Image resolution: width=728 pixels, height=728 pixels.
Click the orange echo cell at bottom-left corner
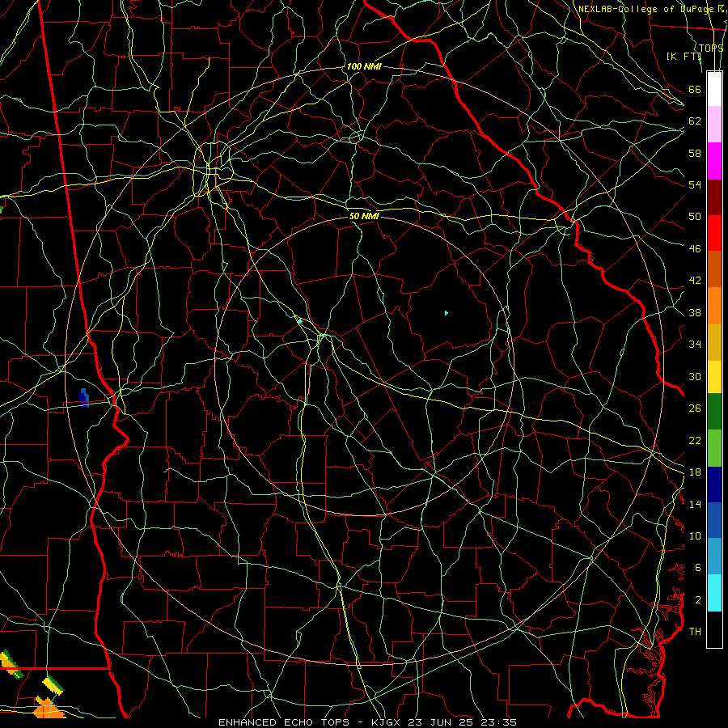49,709
